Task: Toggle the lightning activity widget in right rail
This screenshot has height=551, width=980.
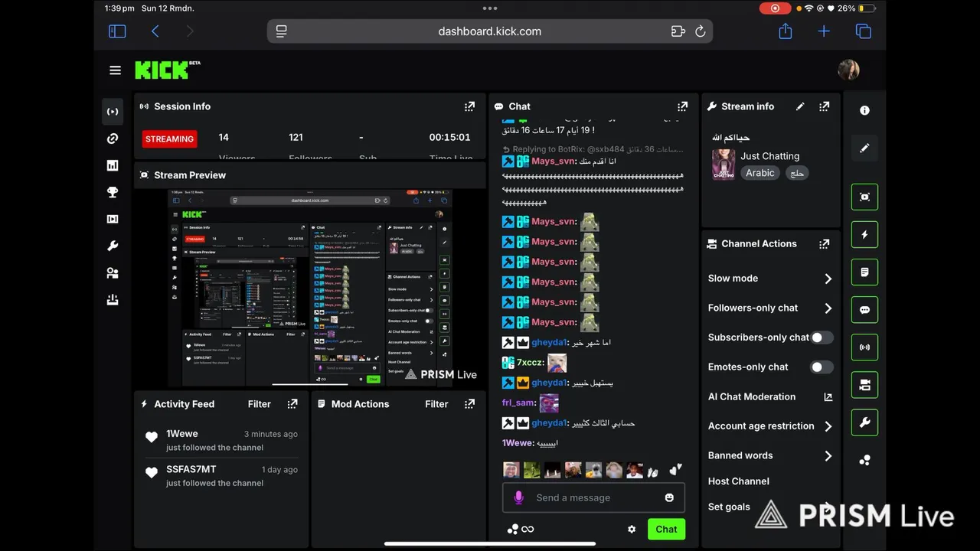Action: coord(864,234)
